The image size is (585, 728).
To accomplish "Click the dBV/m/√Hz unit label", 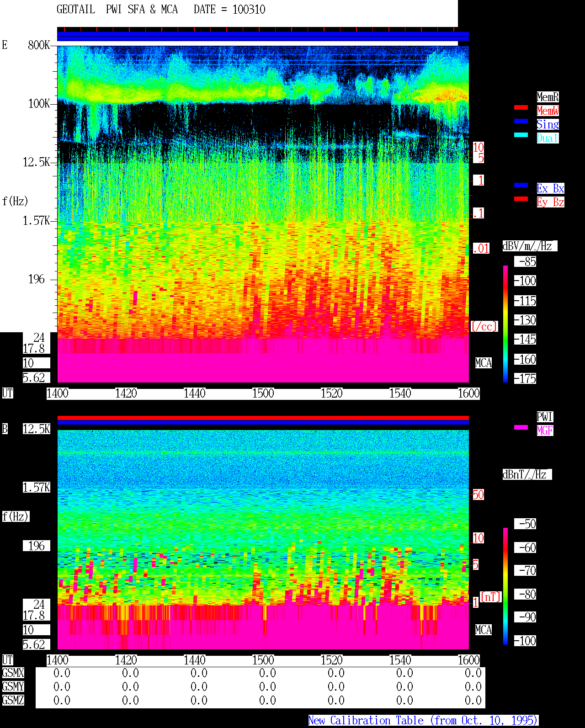I will (530, 246).
